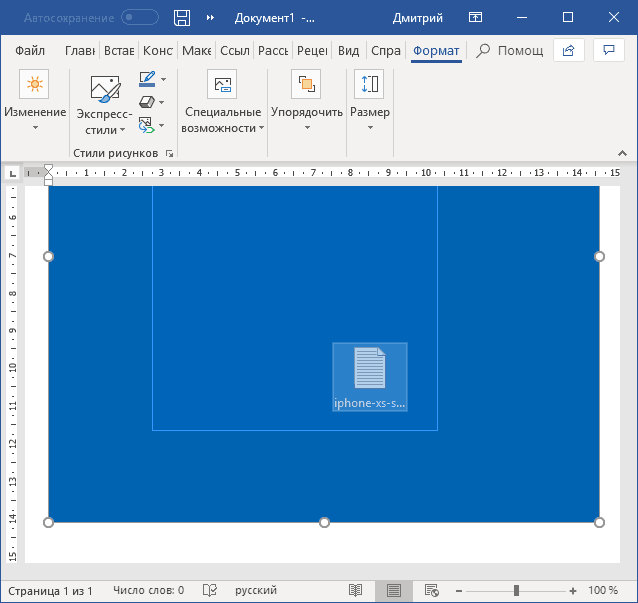Click the spelling check book icon
Image resolution: width=638 pixels, height=603 pixels.
210,590
